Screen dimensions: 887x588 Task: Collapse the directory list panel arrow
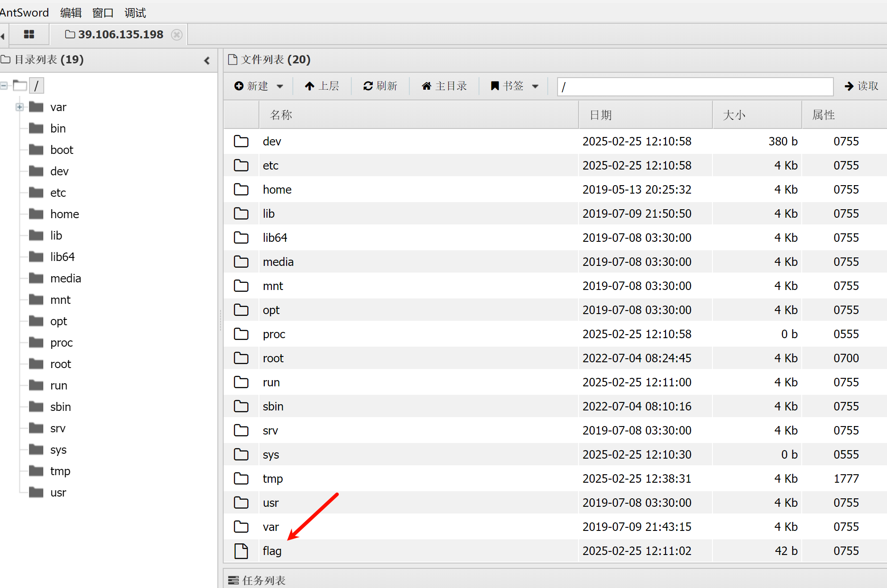(x=207, y=60)
